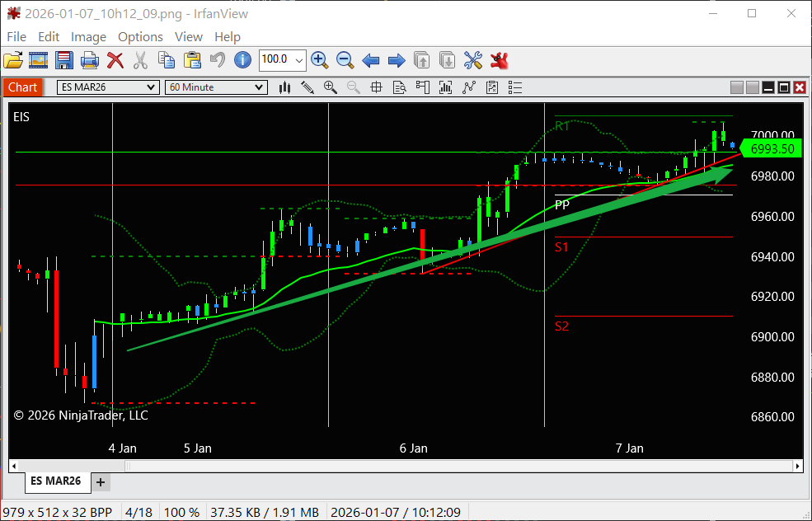Click the 37.35 KB / 1.91 MB status

(265, 512)
